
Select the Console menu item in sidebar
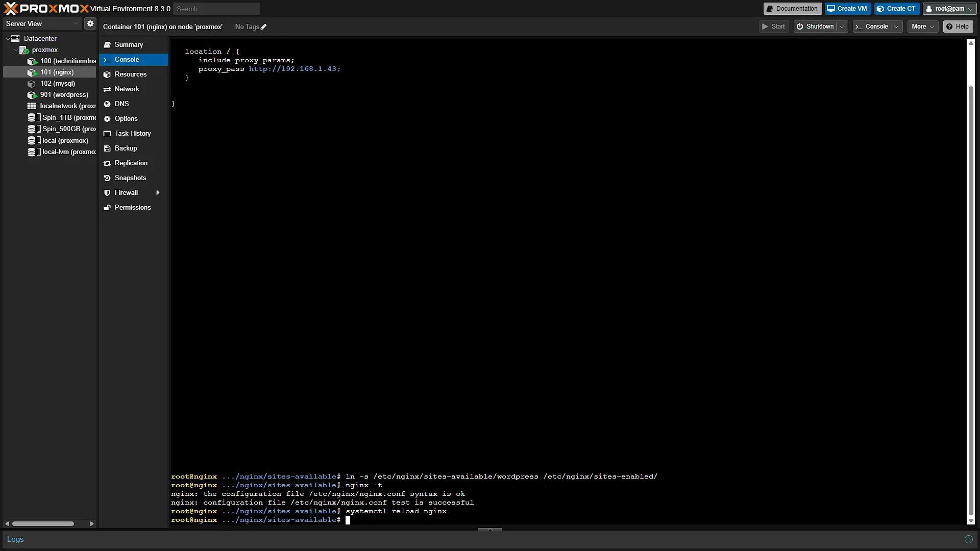pyautogui.click(x=134, y=60)
